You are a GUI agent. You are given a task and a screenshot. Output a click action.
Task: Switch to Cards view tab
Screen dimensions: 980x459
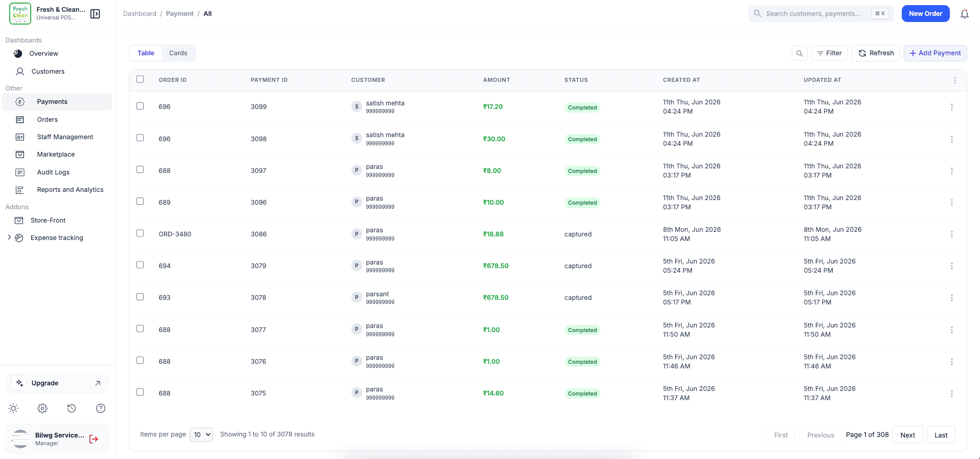(178, 53)
